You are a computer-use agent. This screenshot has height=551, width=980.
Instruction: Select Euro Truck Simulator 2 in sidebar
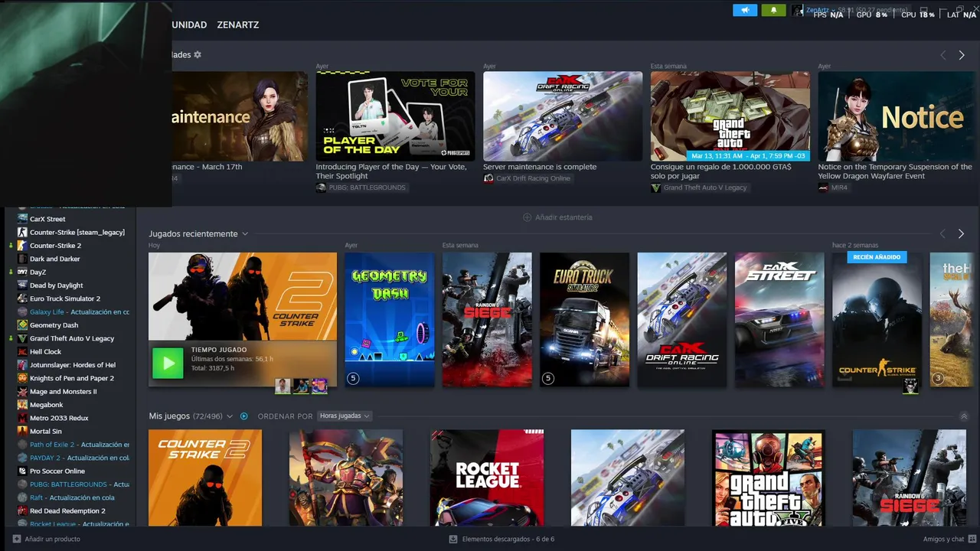tap(65, 298)
